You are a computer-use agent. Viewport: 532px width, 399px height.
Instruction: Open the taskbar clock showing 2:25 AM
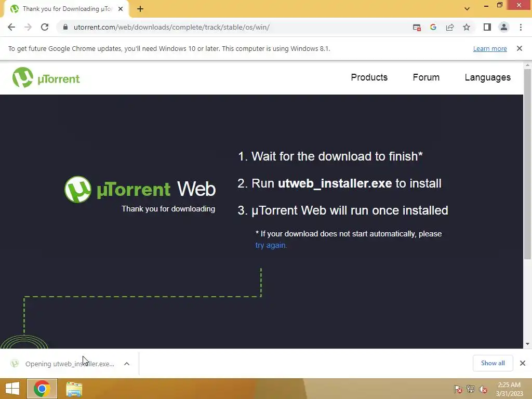click(509, 389)
